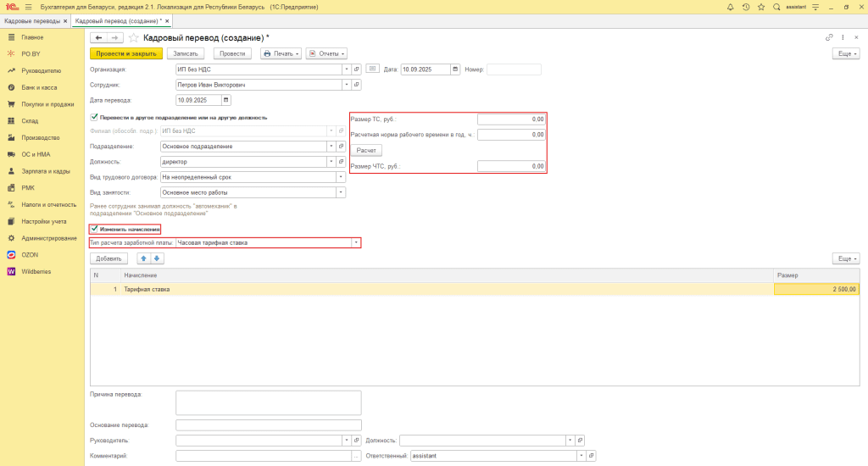Click icon button next to Организация field

(373, 69)
